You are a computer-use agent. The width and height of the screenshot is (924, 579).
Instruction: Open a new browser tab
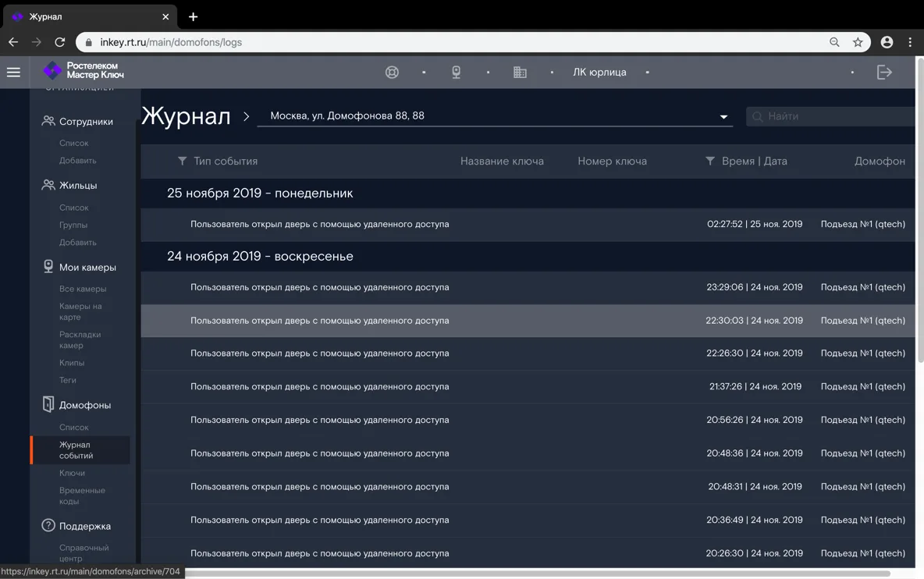[194, 16]
